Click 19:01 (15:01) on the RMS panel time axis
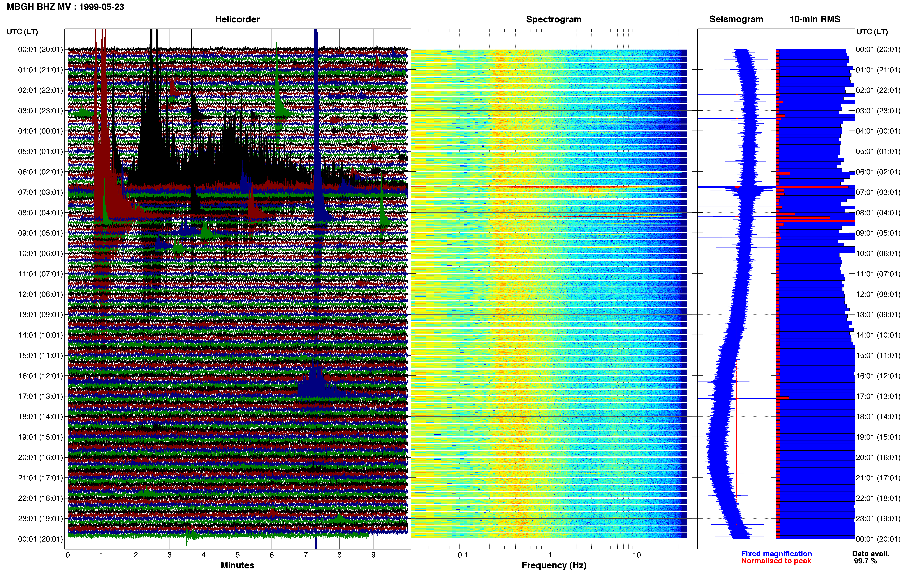The image size is (924, 578). (878, 437)
